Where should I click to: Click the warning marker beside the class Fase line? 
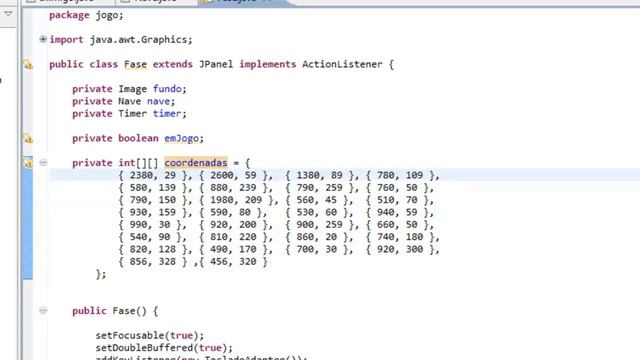[28, 64]
